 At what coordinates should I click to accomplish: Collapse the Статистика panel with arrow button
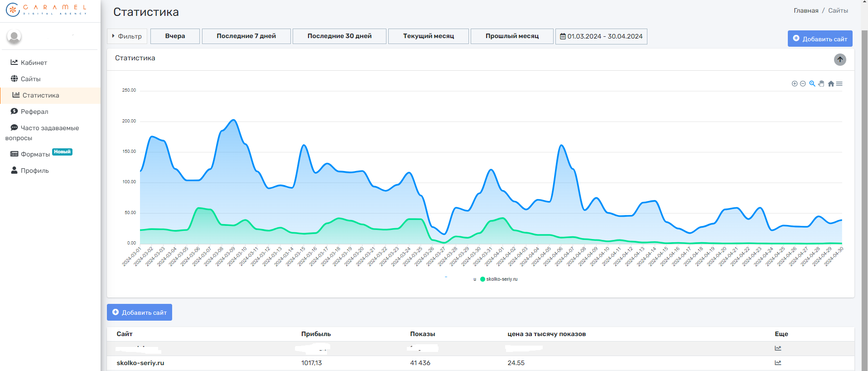[840, 59]
